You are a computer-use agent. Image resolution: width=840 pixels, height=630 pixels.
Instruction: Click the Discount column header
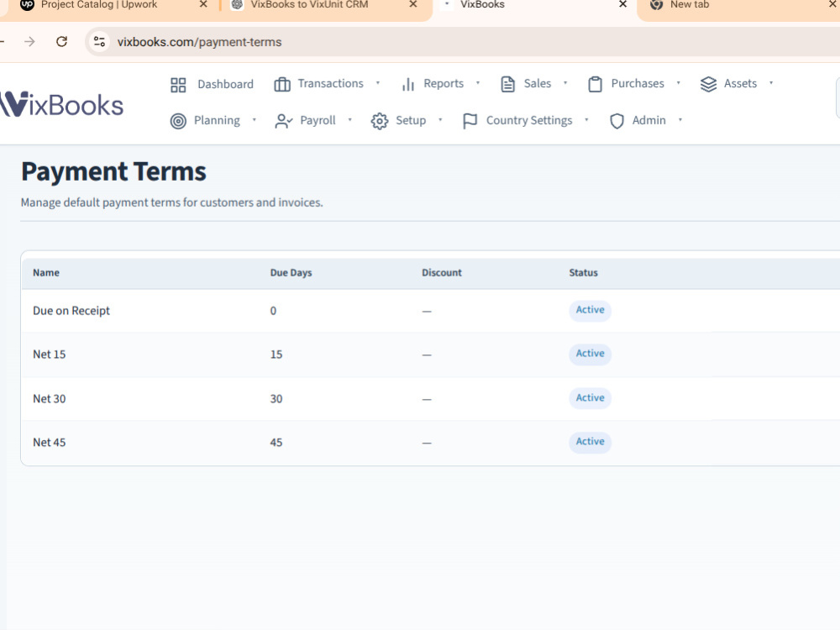tap(442, 273)
